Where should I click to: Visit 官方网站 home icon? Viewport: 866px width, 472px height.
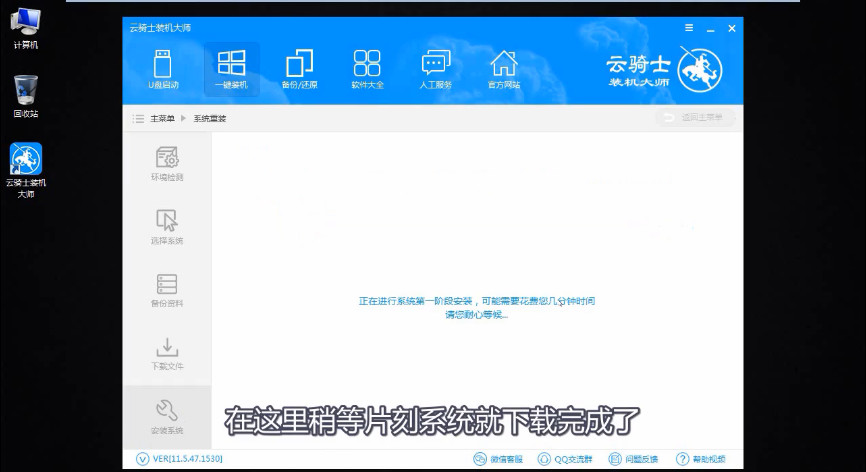504,70
